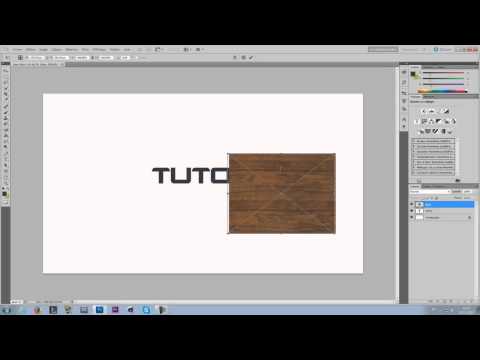Select the Move tool in the toolbox

click(6, 70)
